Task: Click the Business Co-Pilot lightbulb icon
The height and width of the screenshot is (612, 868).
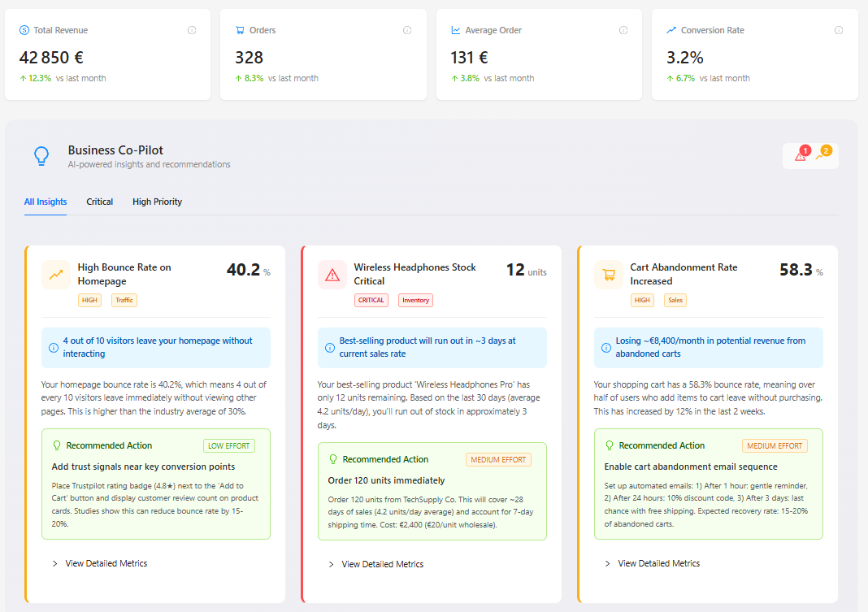Action: [41, 156]
